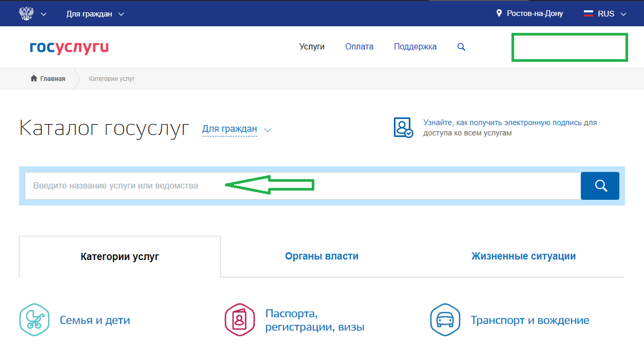The image size is (644, 346).
Task: Open Паспорта, регистрации, визы category
Action: click(x=315, y=320)
